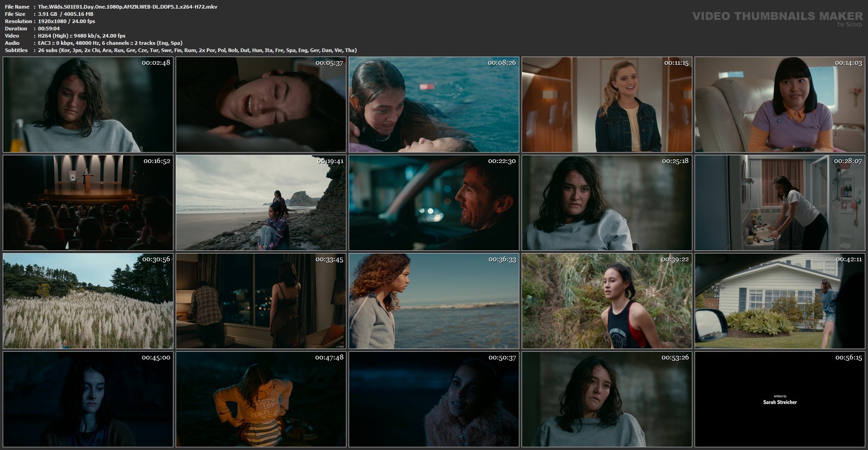Select the hotel room thumbnail 00:33:45
The image size is (868, 450).
click(261, 301)
